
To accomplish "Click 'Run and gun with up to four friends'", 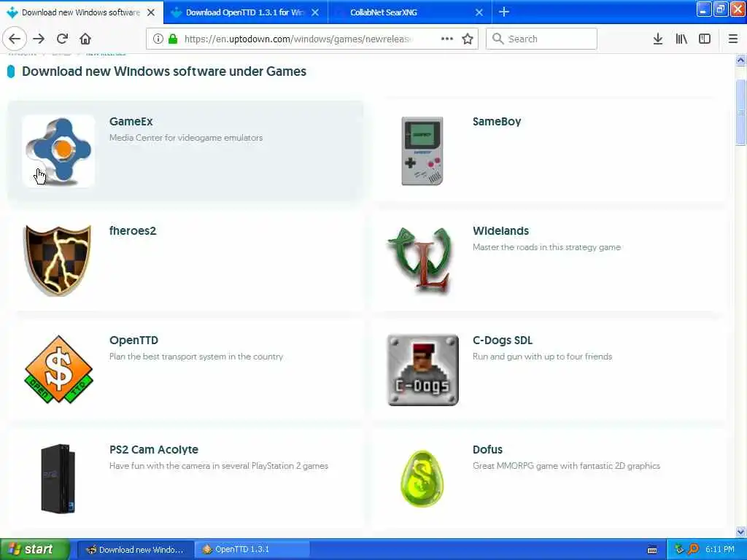I will pos(542,357).
